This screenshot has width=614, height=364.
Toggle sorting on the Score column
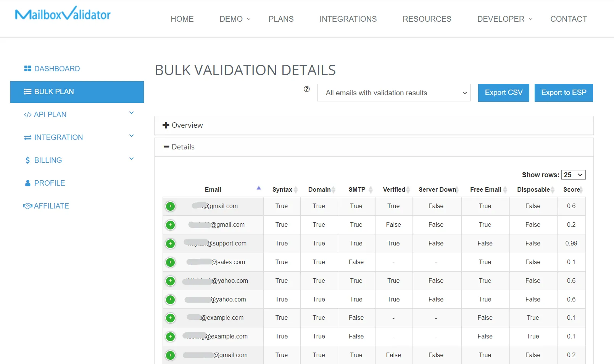(572, 189)
